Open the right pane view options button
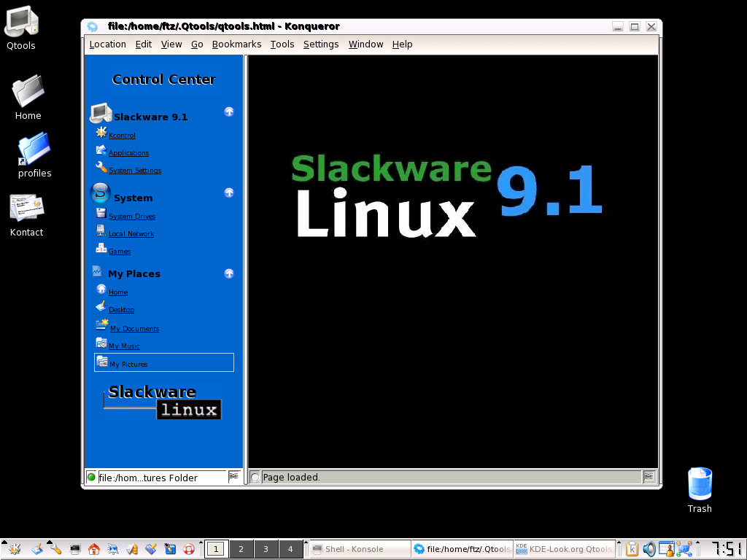Viewport: 747px width, 560px height. pos(649,477)
